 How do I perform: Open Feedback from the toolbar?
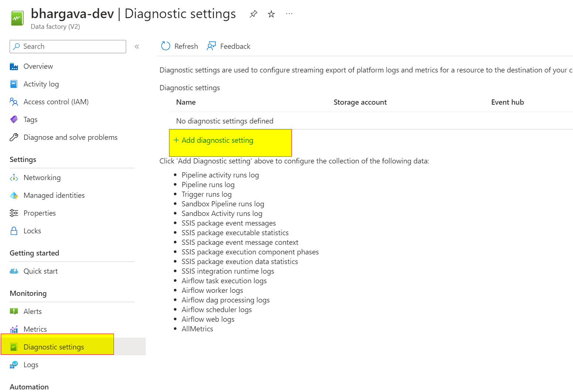coord(229,46)
